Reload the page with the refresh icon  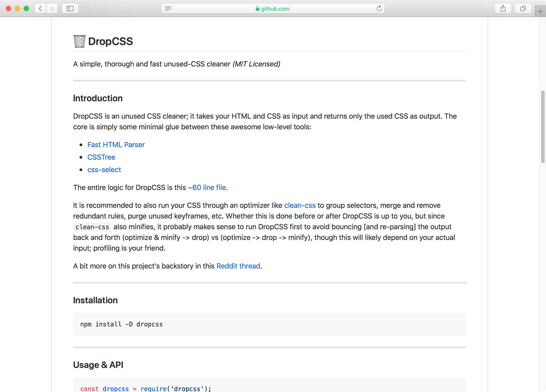click(x=379, y=9)
